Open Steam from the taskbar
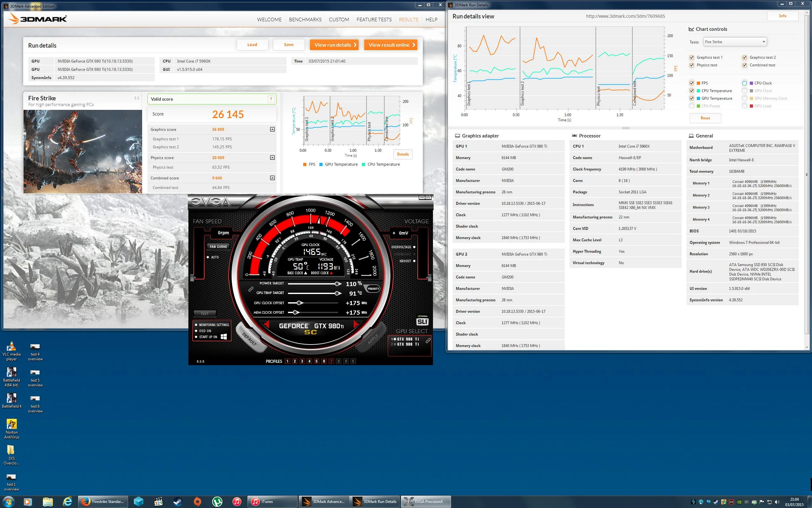812x508 pixels. coord(178,502)
